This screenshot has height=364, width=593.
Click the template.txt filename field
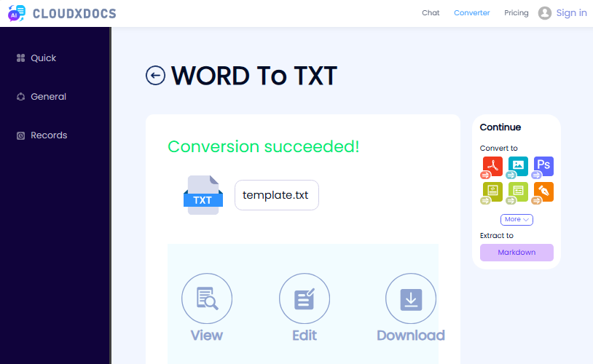276,195
